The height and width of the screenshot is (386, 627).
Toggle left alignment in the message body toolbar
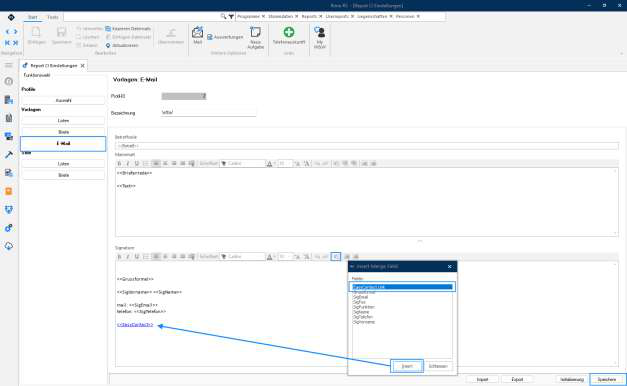coord(156,164)
